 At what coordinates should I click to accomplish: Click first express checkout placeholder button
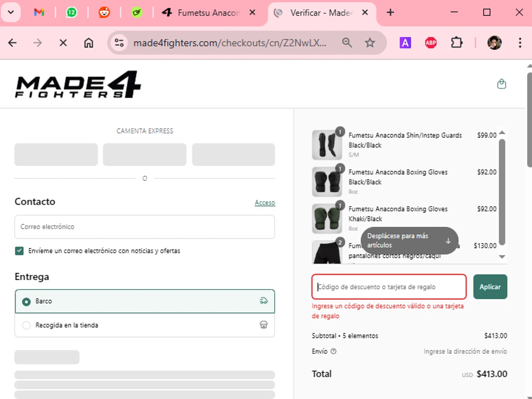[56, 154]
